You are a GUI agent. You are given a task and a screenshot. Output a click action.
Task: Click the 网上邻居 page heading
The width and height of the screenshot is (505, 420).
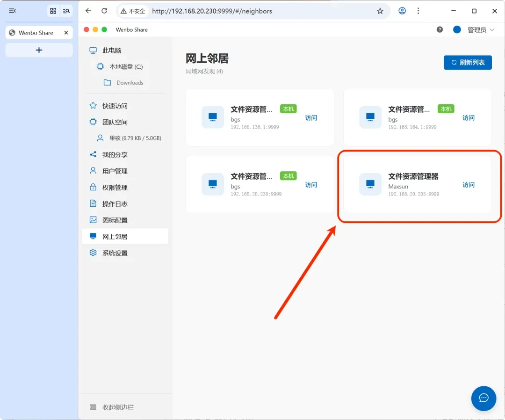(207, 58)
